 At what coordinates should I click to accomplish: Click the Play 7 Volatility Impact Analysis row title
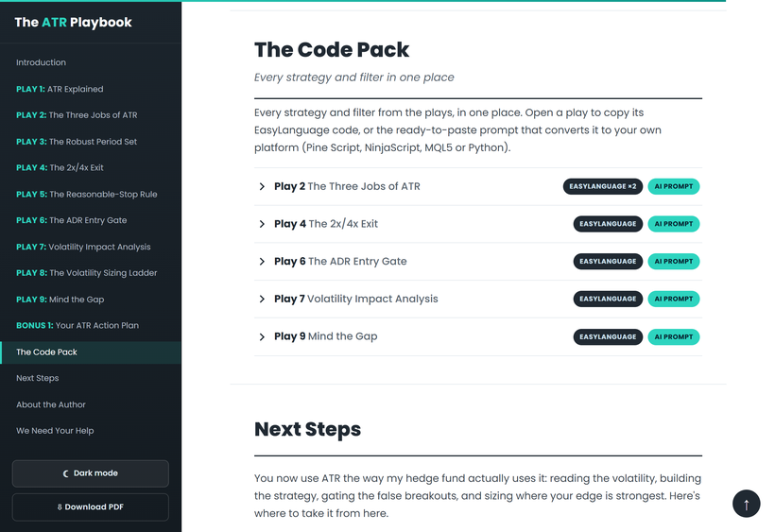356,299
